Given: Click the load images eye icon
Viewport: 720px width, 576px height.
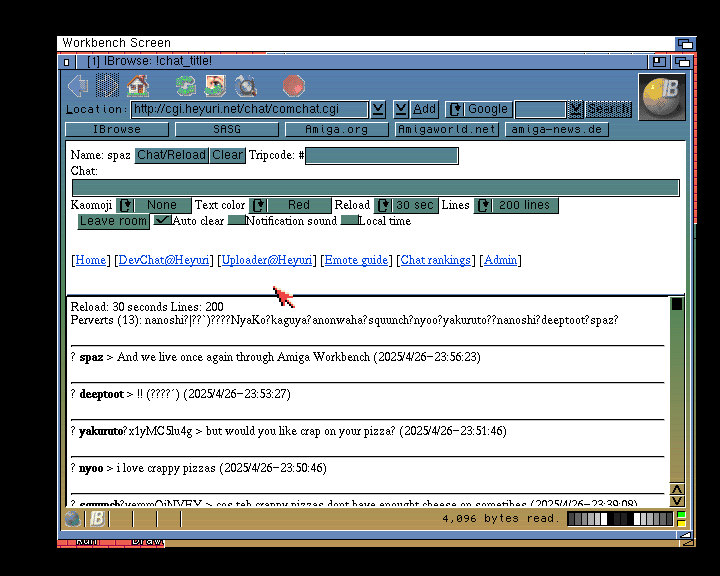Looking at the screenshot, I should point(215,86).
